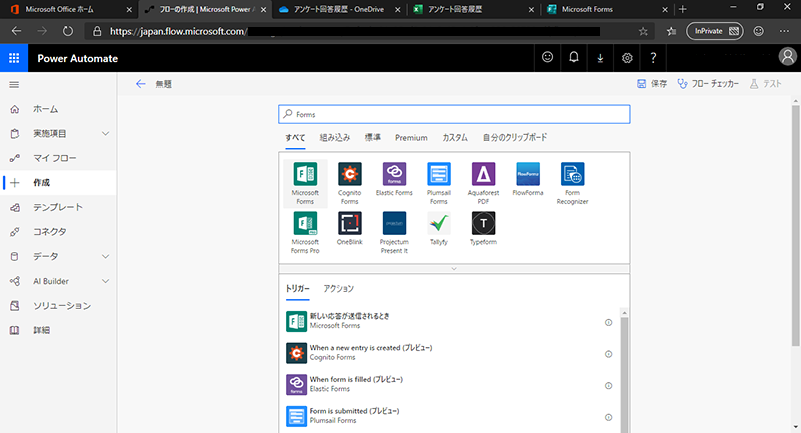Open the アンケート回答履歴 - OneDrive browser tab
Viewport: 801px width, 433px height.
[339, 9]
